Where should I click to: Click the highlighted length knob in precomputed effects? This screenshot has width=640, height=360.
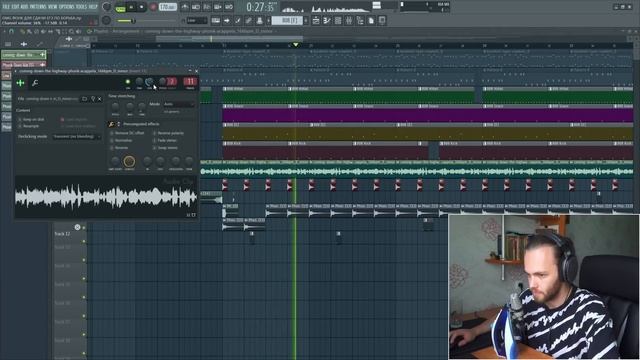[129, 161]
